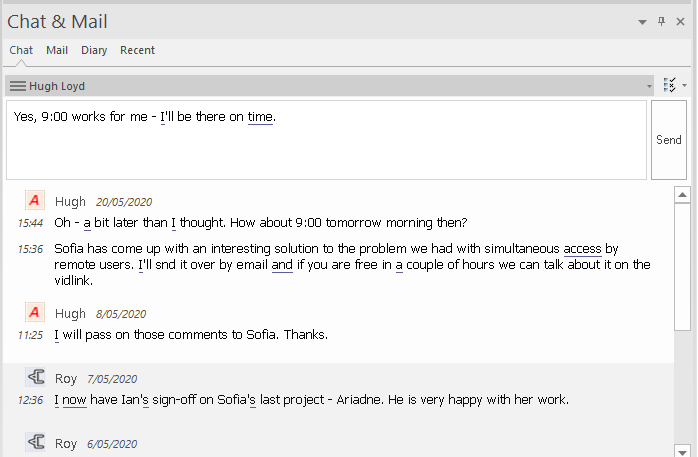
Task: Close the Chat & Mail panel
Action: click(x=680, y=22)
